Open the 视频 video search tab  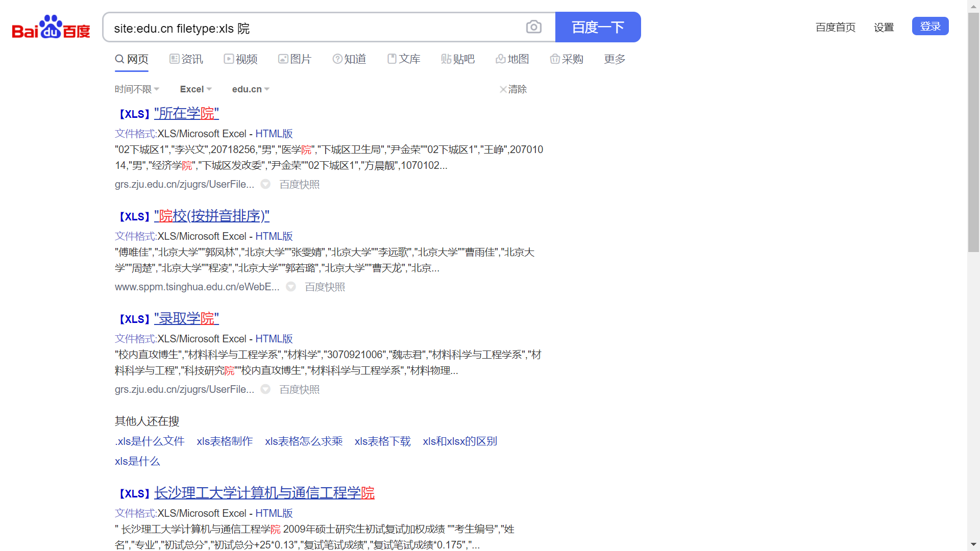coord(240,59)
